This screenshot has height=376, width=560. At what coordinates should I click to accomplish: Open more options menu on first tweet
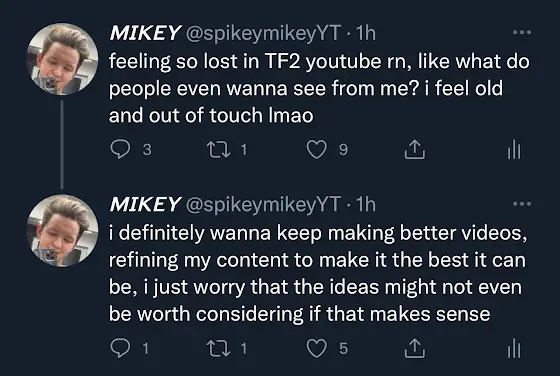(522, 32)
